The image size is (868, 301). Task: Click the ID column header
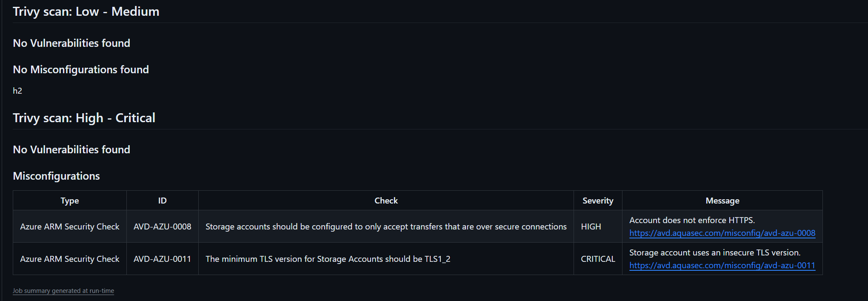tap(163, 201)
